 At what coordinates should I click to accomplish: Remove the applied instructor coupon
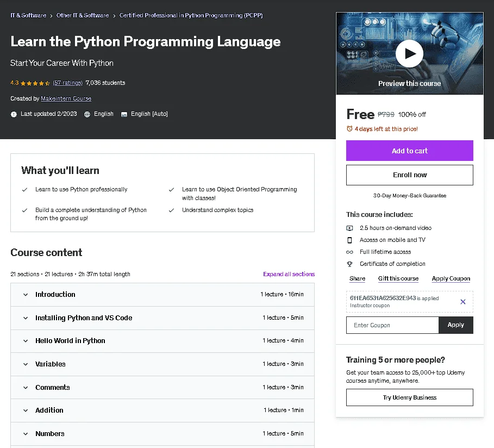click(463, 302)
